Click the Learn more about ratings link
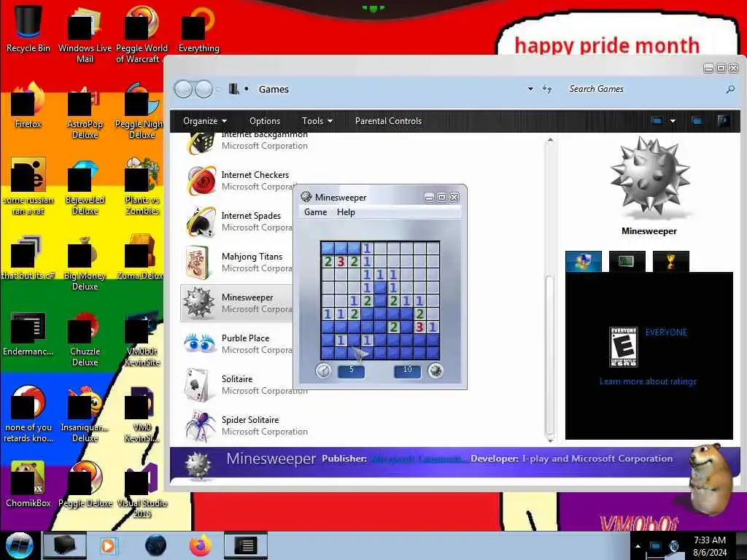Screen dimensions: 747x560 click(x=648, y=381)
